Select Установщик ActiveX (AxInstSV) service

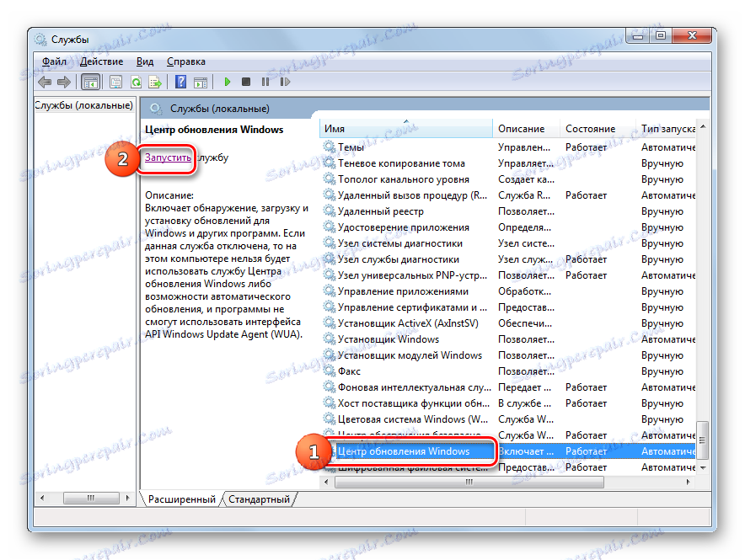pos(507,323)
